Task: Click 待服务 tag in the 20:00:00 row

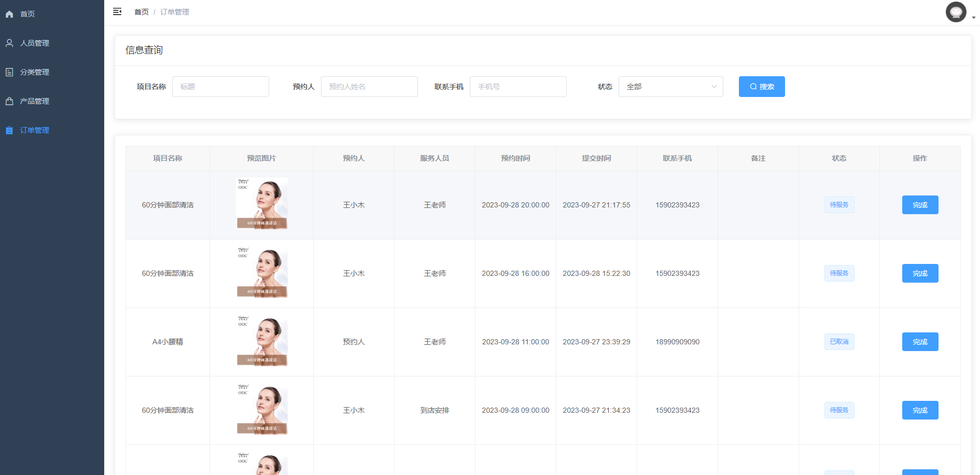Action: pyautogui.click(x=839, y=205)
